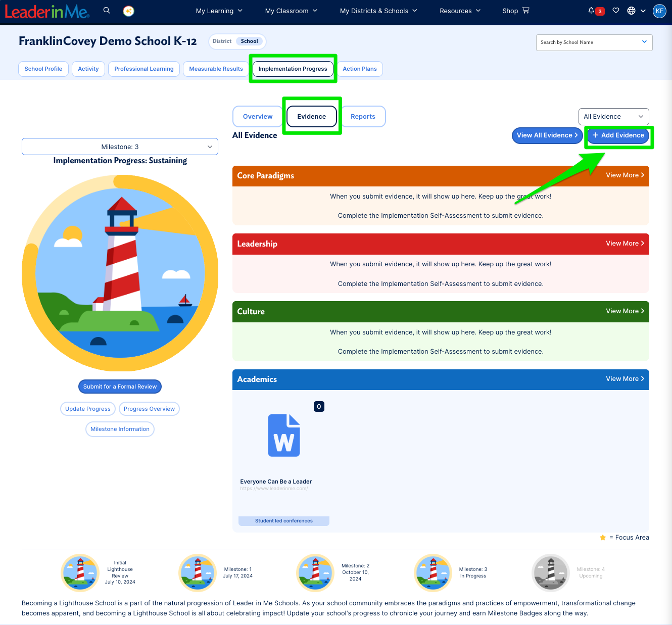Click the View All Evidence button
The width and height of the screenshot is (672, 625).
[x=547, y=135]
